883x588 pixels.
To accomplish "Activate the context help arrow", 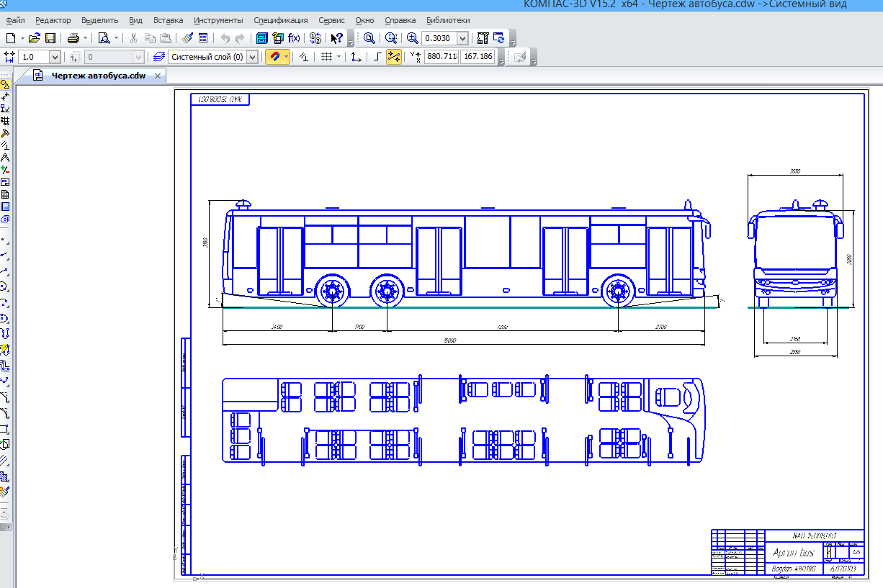I will point(336,38).
